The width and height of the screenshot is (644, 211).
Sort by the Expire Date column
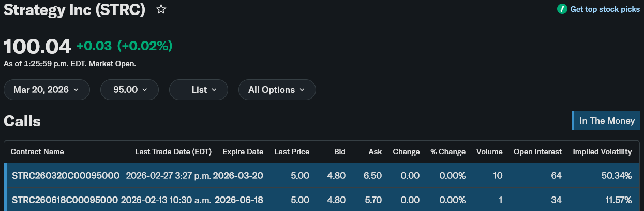click(243, 152)
